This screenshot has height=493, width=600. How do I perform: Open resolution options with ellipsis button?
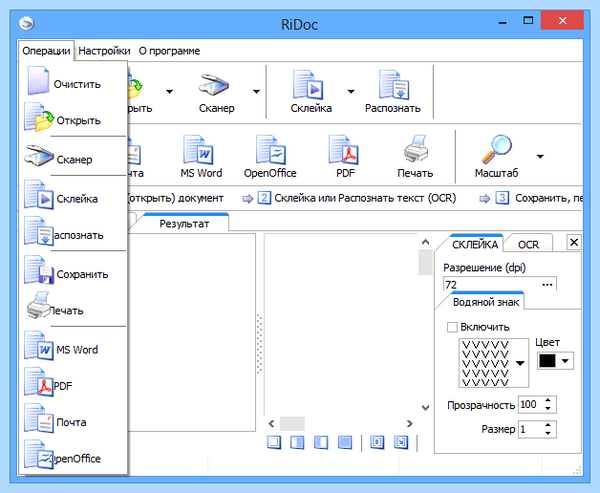547,284
